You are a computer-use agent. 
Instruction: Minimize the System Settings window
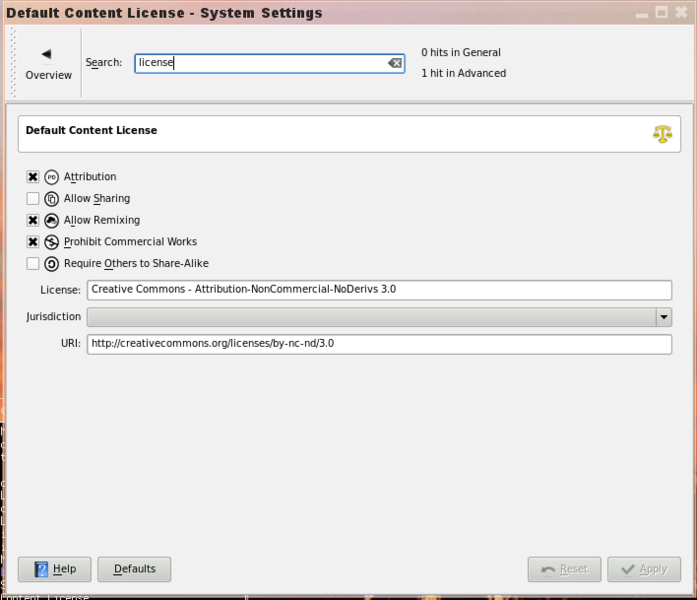(x=641, y=14)
